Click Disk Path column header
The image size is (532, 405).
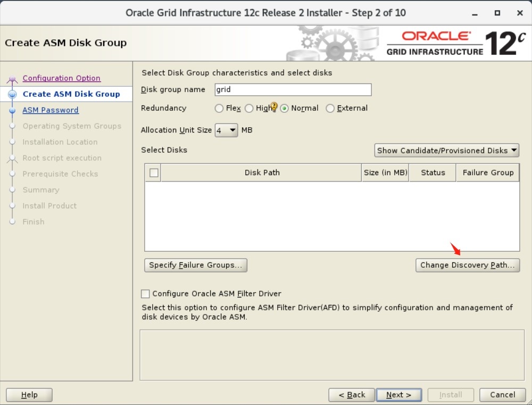click(x=261, y=173)
